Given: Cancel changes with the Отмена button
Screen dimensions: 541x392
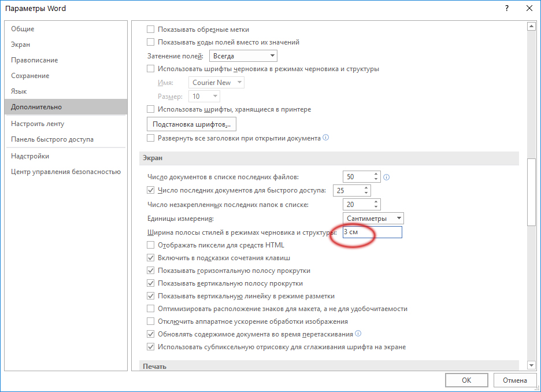Looking at the screenshot, I should pos(515,380).
